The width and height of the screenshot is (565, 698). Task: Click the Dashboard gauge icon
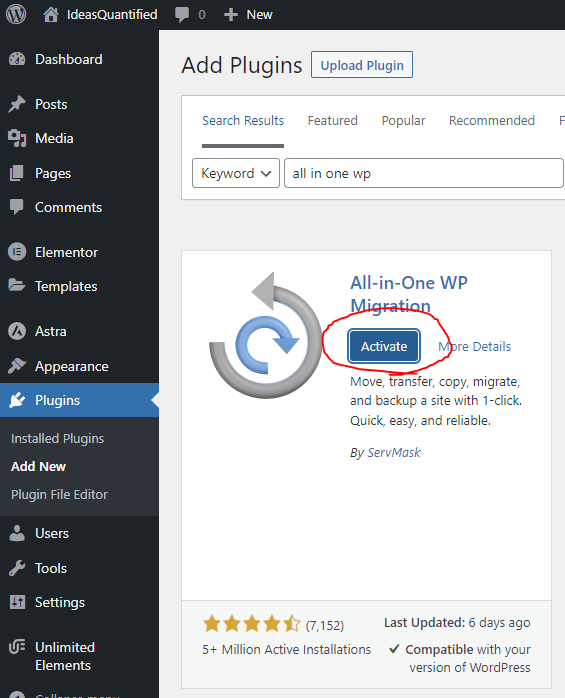click(x=17, y=59)
